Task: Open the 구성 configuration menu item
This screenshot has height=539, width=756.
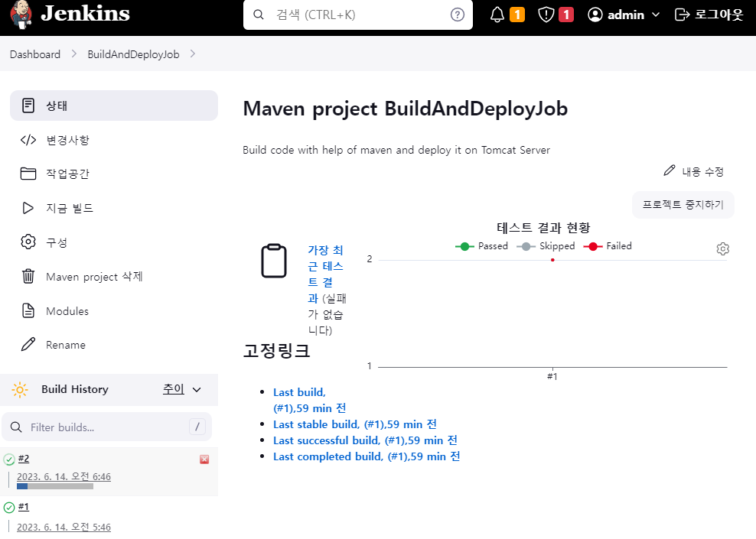Action: click(x=114, y=242)
